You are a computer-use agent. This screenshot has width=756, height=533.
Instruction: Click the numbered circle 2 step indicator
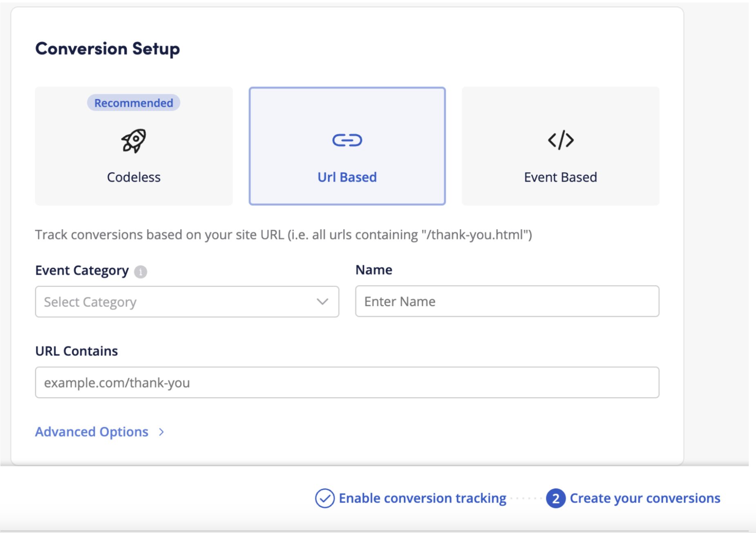556,498
